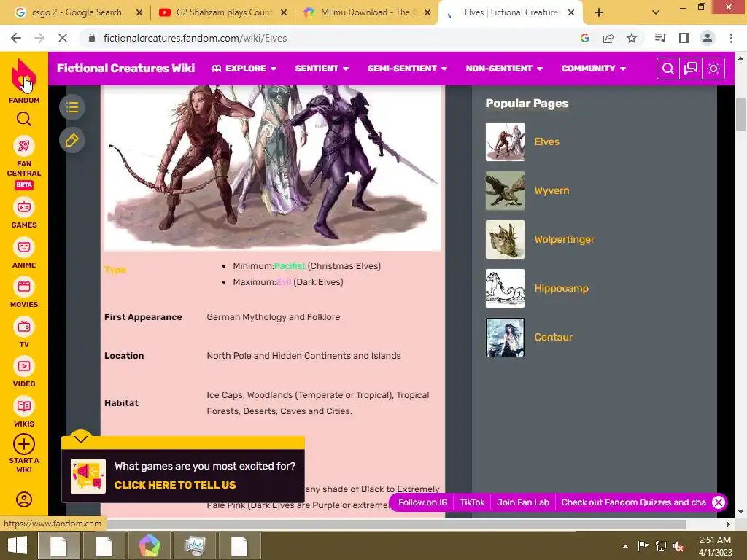
Task: Edit page with the pencil icon
Action: coord(72,141)
